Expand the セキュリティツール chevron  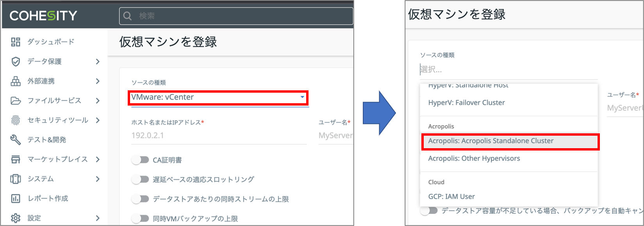98,120
